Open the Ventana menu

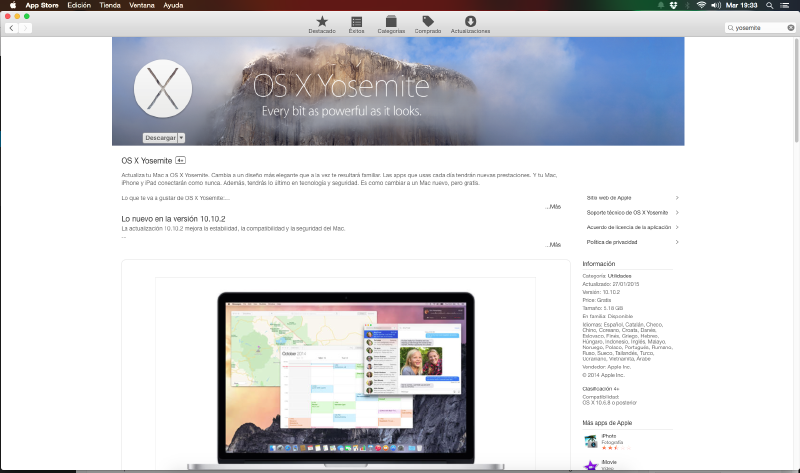pos(142,5)
